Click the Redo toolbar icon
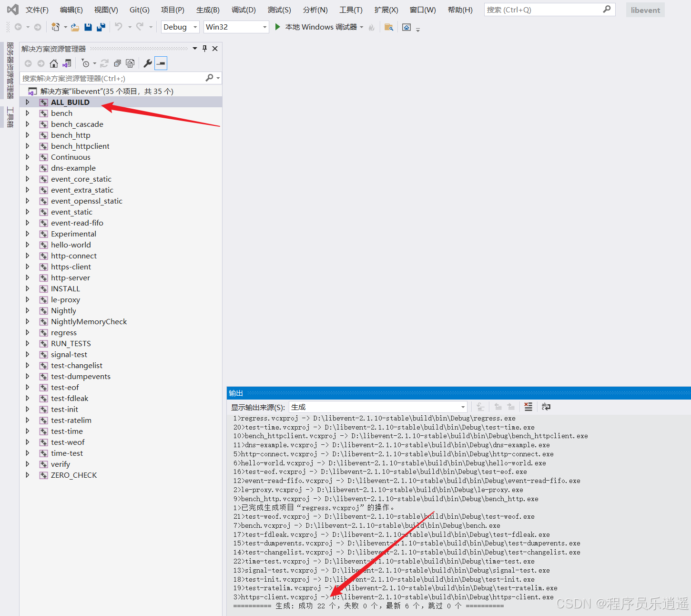 pos(140,27)
